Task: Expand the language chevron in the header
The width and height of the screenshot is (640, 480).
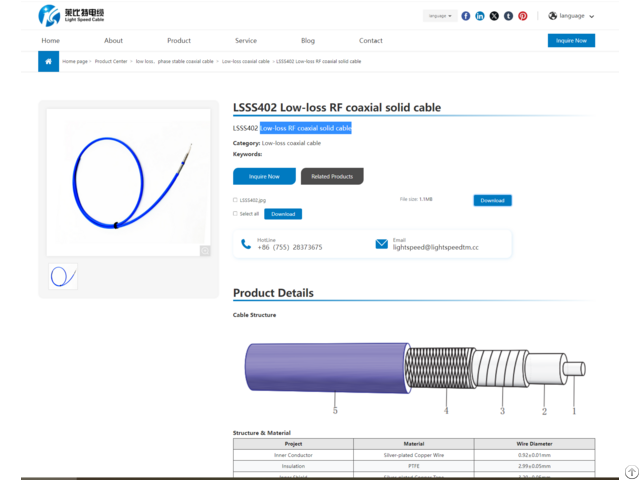Action: pos(591,16)
